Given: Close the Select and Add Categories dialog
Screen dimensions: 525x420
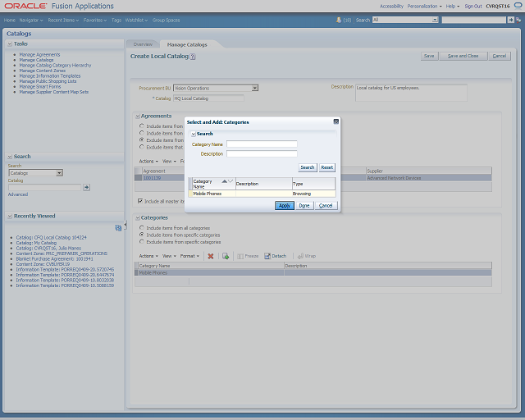Looking at the screenshot, I should tap(336, 121).
